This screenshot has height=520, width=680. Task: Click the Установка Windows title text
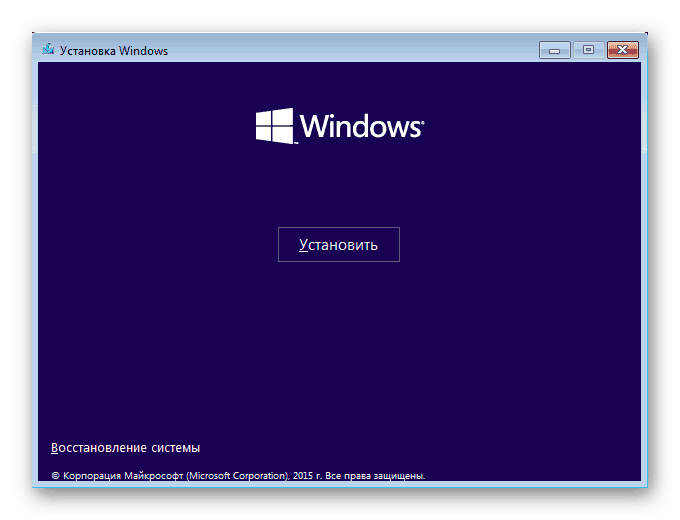pyautogui.click(x=114, y=51)
